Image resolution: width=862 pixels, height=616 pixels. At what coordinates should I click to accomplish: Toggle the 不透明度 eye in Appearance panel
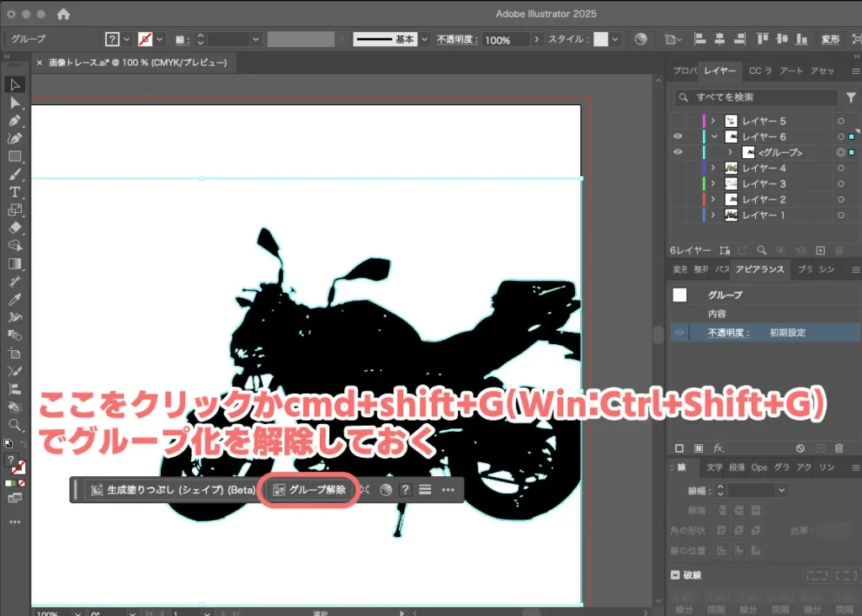pos(679,333)
